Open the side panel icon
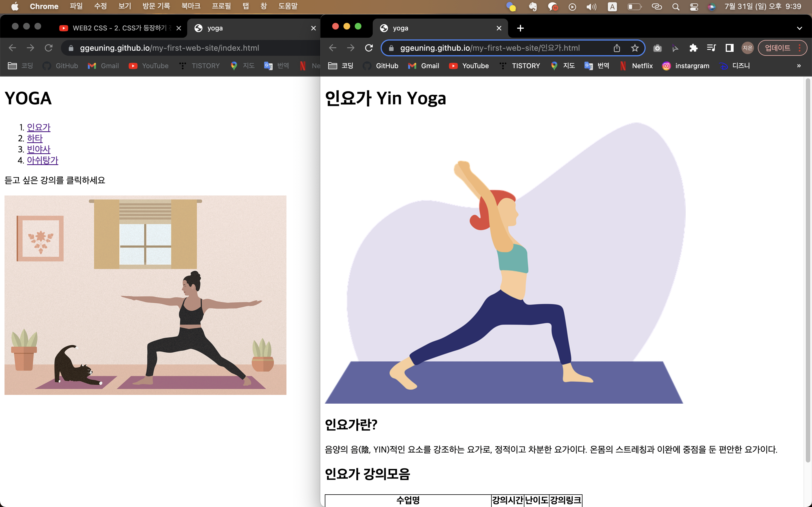Image resolution: width=812 pixels, height=507 pixels. pos(729,48)
